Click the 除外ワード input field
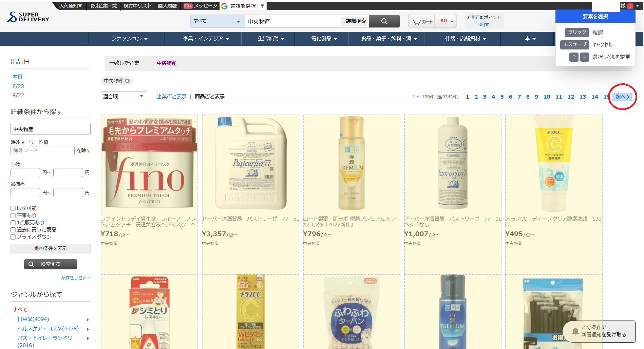644x349 pixels. [42, 150]
